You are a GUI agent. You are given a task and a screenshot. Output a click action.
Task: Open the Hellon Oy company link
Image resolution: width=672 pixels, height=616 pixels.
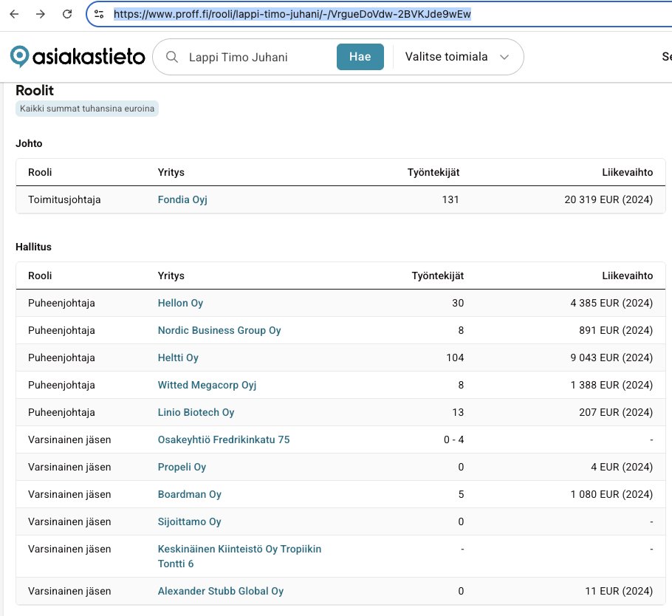(180, 303)
